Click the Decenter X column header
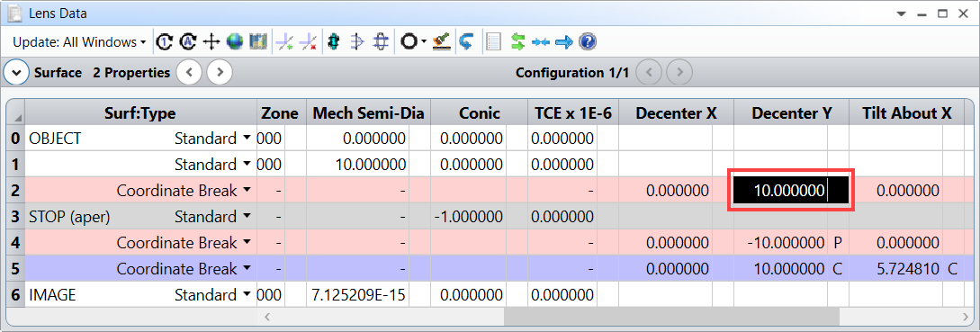 point(676,113)
